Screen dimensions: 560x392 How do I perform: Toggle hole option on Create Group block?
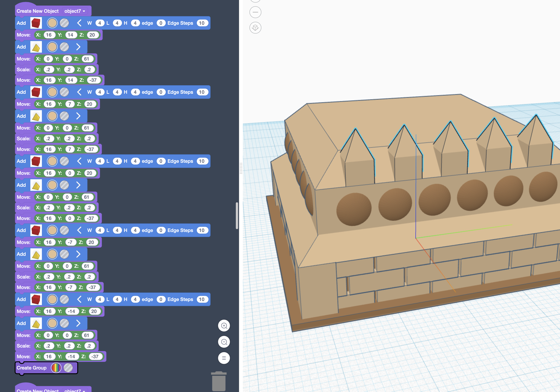point(68,368)
